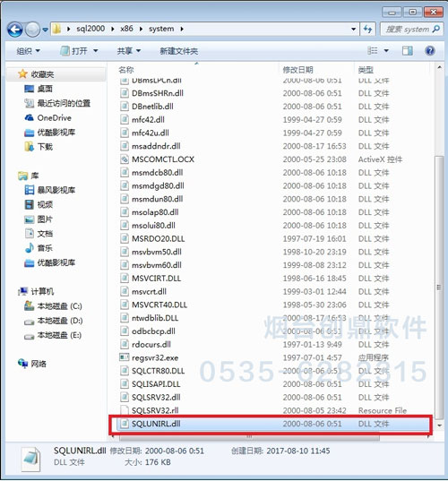Screen dimensions: 448x481
Task: Toggle the preview pane icon
Action: coord(408,51)
